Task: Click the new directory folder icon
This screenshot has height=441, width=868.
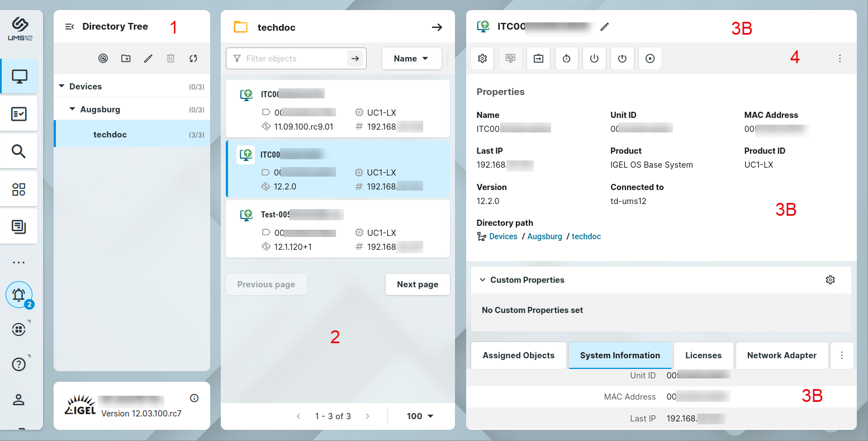Action: tap(126, 59)
